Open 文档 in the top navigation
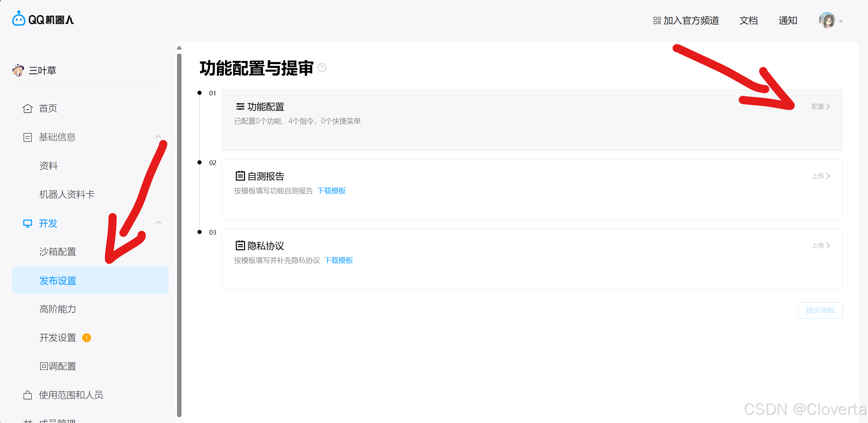This screenshot has width=868, height=423. [748, 21]
